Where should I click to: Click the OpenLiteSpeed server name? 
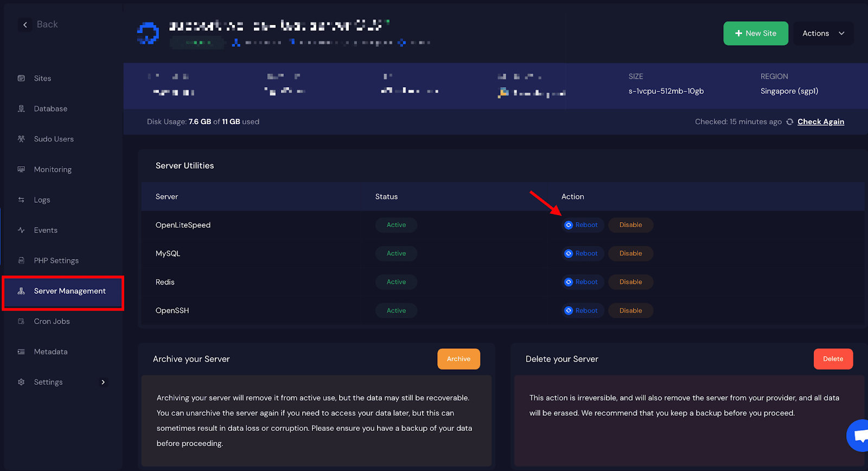pos(183,225)
